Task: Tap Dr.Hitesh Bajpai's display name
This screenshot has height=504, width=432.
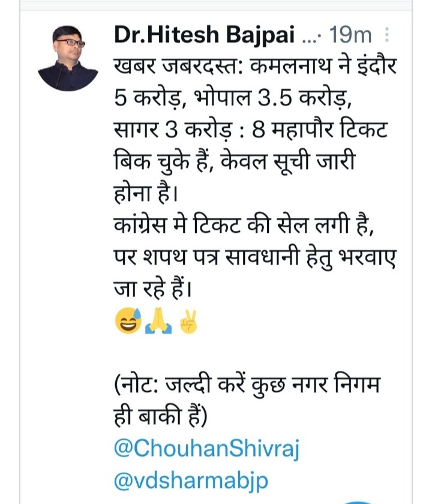Action: [x=201, y=34]
